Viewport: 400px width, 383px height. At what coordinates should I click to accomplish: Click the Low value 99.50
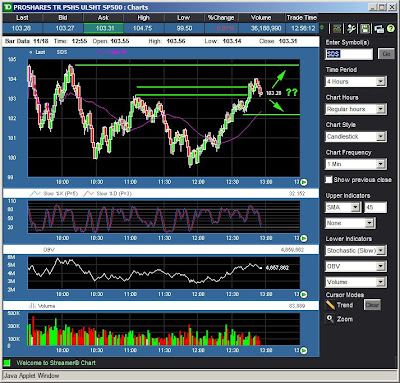pyautogui.click(x=184, y=28)
